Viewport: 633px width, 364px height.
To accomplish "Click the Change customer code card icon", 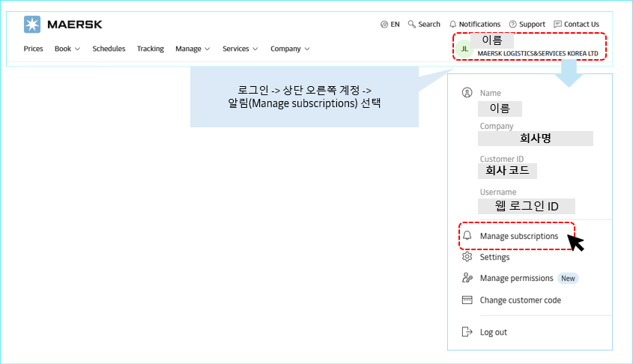I will pos(467,300).
